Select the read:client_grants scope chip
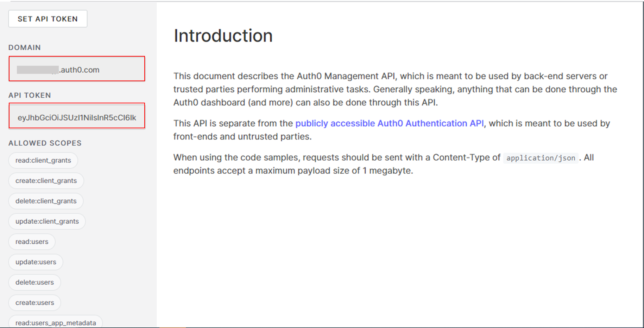Viewport: 644px width, 328px height. coord(43,160)
